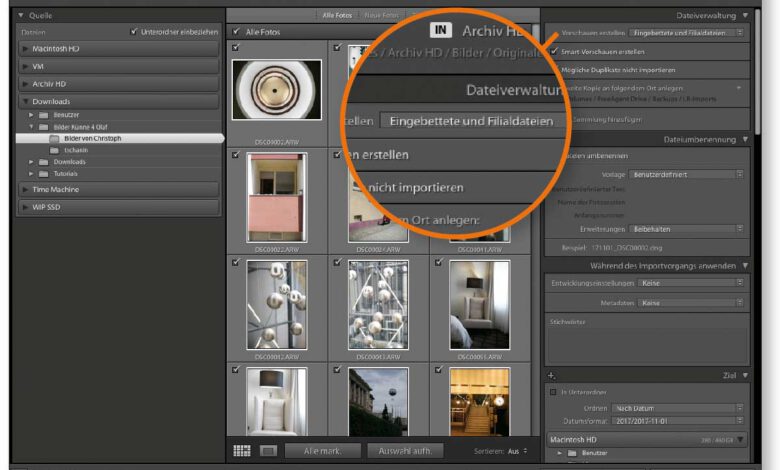Image resolution: width=780 pixels, height=470 pixels.
Task: Switch to loupe single-image view icon
Action: click(268, 451)
